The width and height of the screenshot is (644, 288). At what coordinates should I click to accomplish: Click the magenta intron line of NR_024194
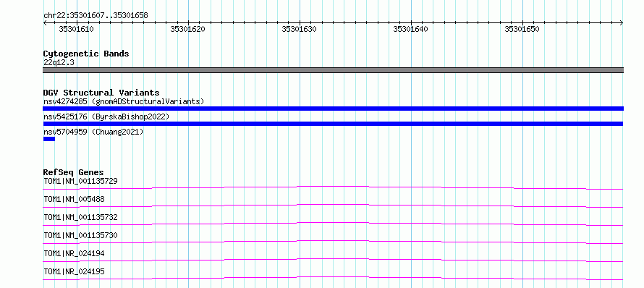tap(333, 260)
